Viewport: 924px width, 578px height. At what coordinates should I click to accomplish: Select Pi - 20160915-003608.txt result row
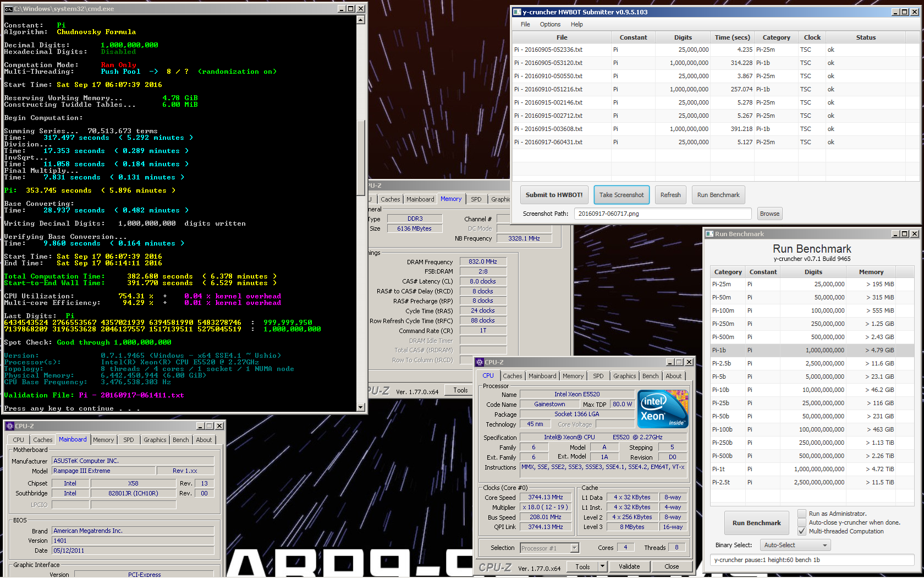716,129
